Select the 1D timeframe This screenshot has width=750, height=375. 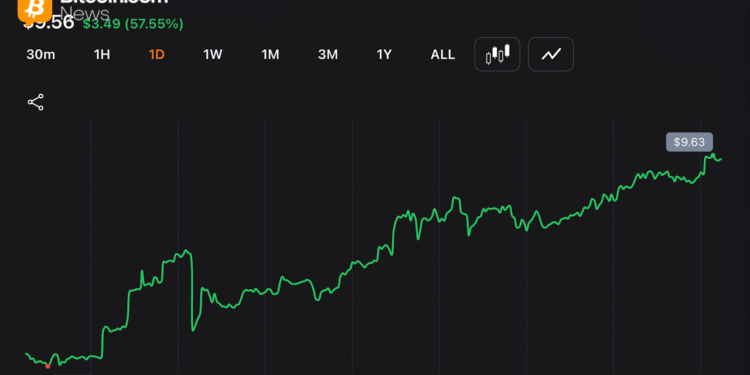[x=156, y=55]
